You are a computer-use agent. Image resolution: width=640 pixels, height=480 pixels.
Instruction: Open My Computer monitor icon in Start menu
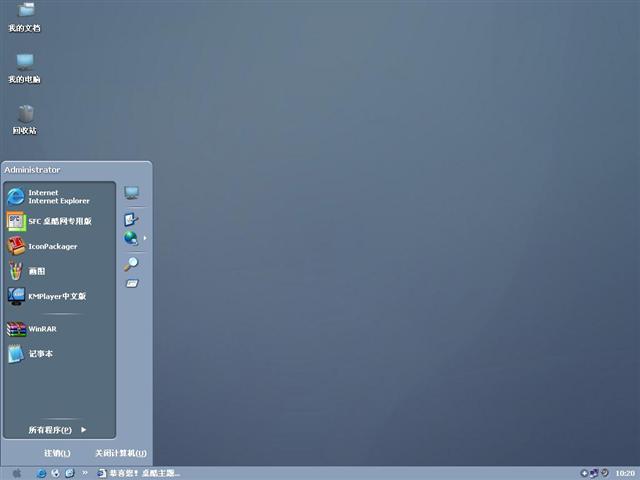(131, 193)
